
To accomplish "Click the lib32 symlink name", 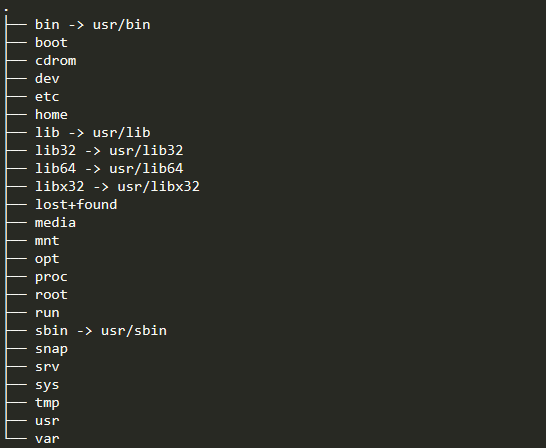I will click(55, 150).
